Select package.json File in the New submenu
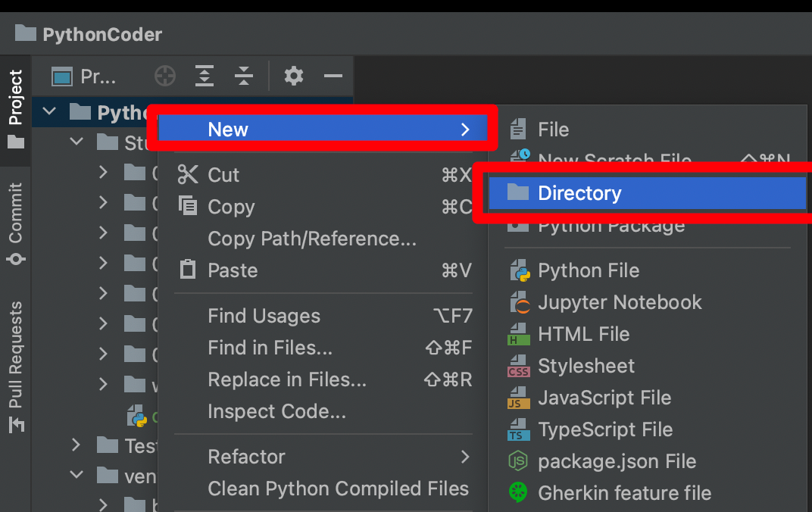The height and width of the screenshot is (512, 812). pyautogui.click(x=648, y=461)
